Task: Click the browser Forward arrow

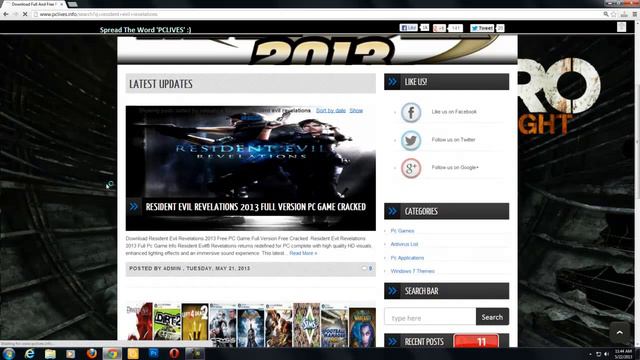Action: coord(16,14)
